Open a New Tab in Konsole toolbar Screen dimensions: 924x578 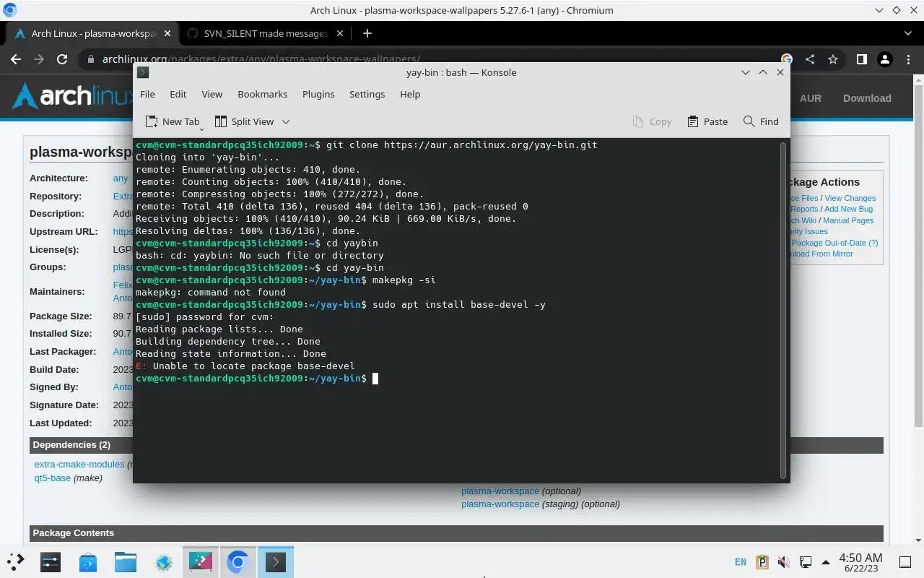point(172,121)
